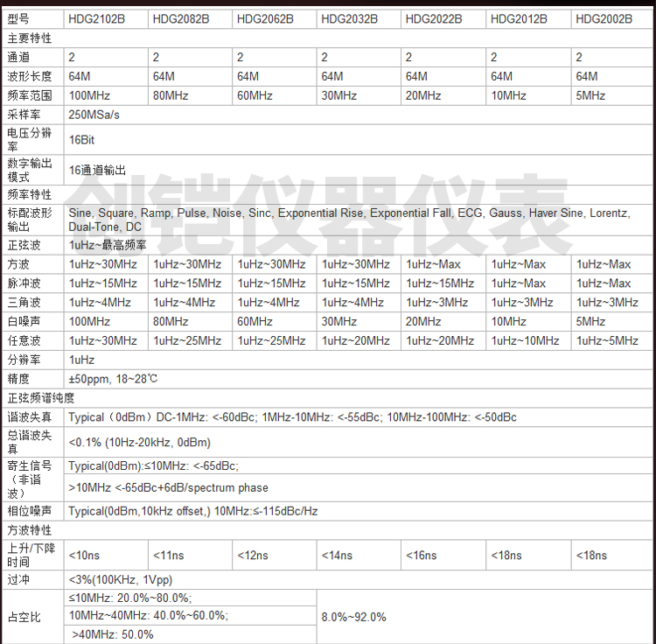Select the HDG2012B model header
Image resolution: width=656 pixels, height=644 pixels.
pos(519,18)
